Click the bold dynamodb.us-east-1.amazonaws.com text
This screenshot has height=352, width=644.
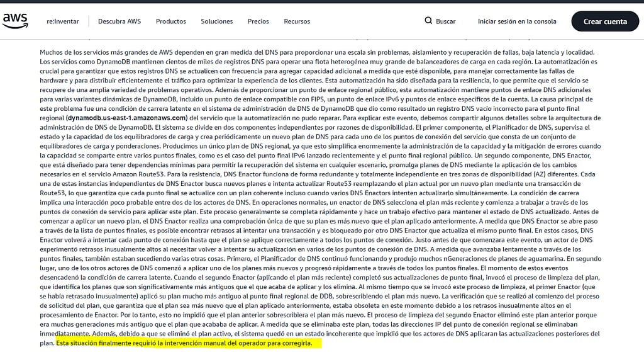click(127, 118)
